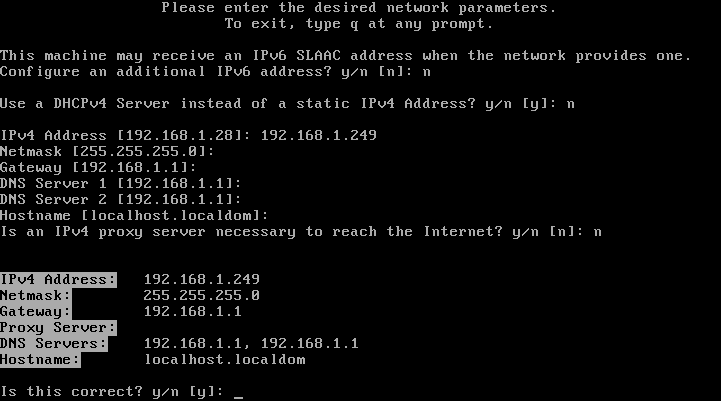
Task: Click the Hostname [localhost.localdom] prompt line
Action: [x=134, y=216]
